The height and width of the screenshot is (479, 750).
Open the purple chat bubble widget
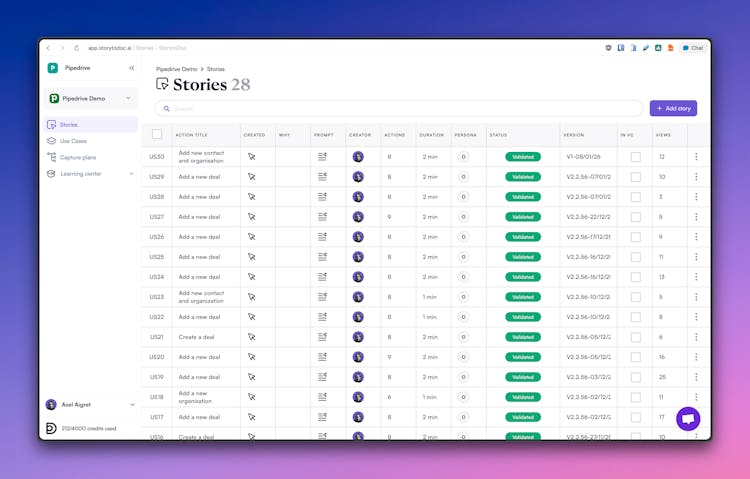click(x=688, y=419)
